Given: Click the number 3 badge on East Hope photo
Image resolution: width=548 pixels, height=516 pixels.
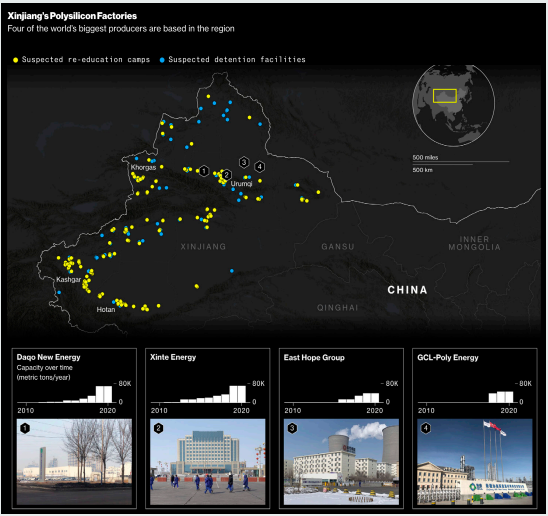Looking at the screenshot, I should tap(292, 428).
